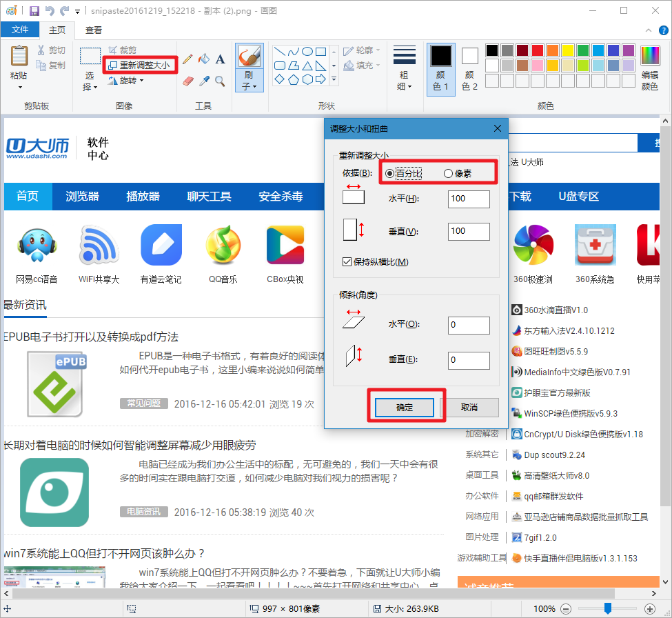Open the 文件 menu tab
The image size is (672, 618).
[20, 30]
